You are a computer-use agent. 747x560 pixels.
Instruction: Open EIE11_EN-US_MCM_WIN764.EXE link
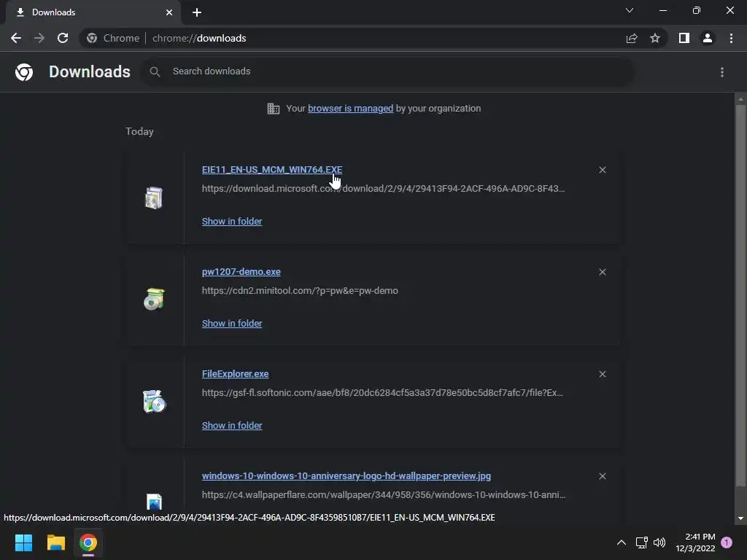[x=272, y=170]
